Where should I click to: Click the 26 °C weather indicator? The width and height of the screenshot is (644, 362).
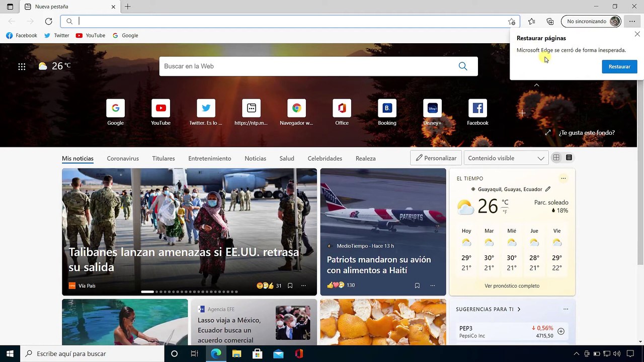pyautogui.click(x=54, y=66)
